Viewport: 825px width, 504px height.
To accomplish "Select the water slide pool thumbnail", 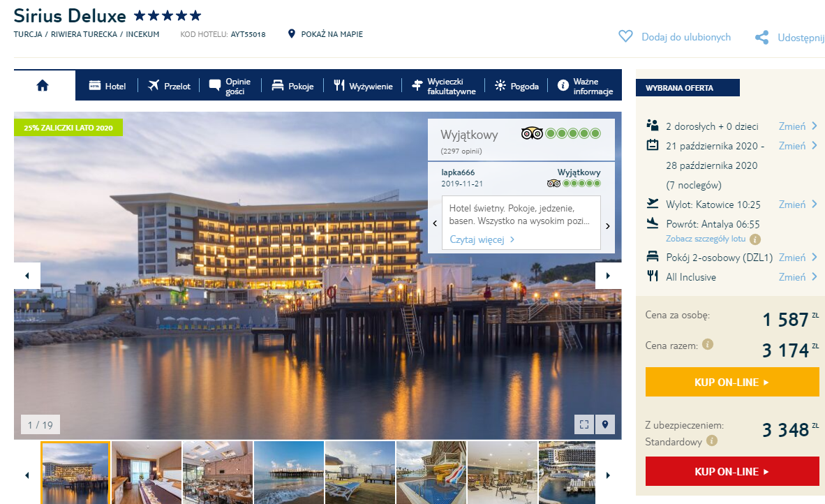I will 431,473.
